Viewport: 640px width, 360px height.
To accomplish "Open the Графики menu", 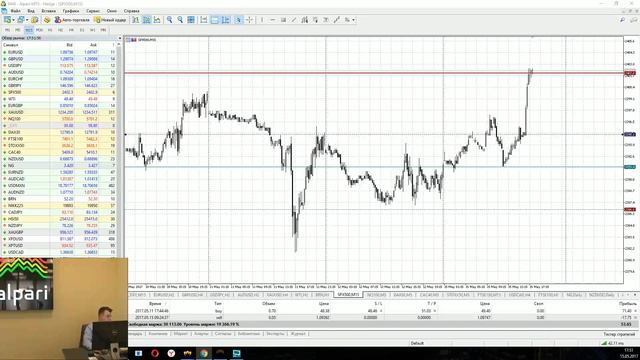I will point(71,11).
